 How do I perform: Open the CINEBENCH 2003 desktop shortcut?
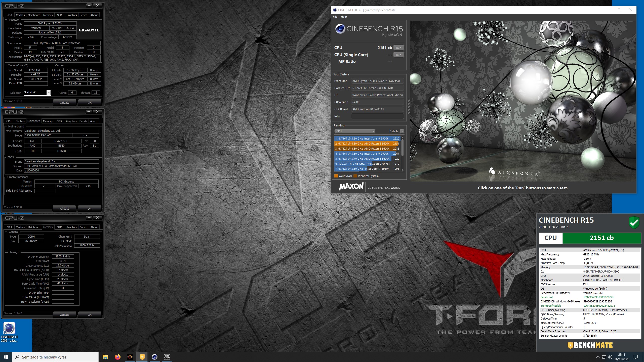click(9, 332)
